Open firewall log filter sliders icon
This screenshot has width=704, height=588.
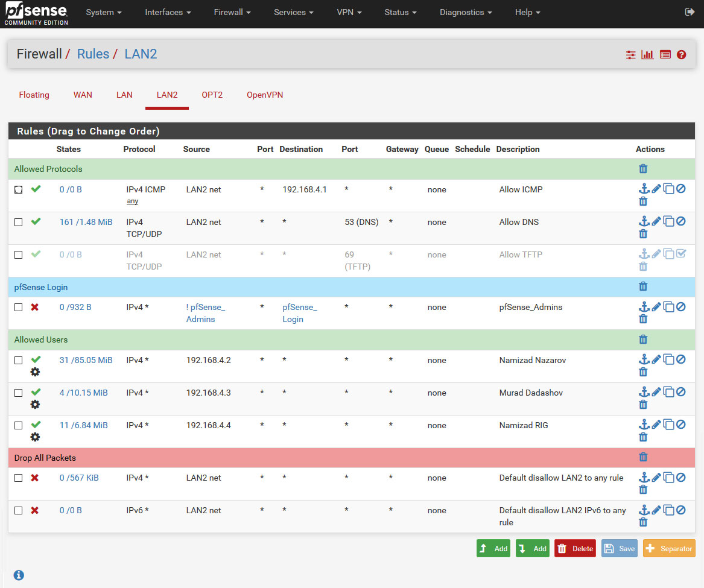pyautogui.click(x=631, y=55)
